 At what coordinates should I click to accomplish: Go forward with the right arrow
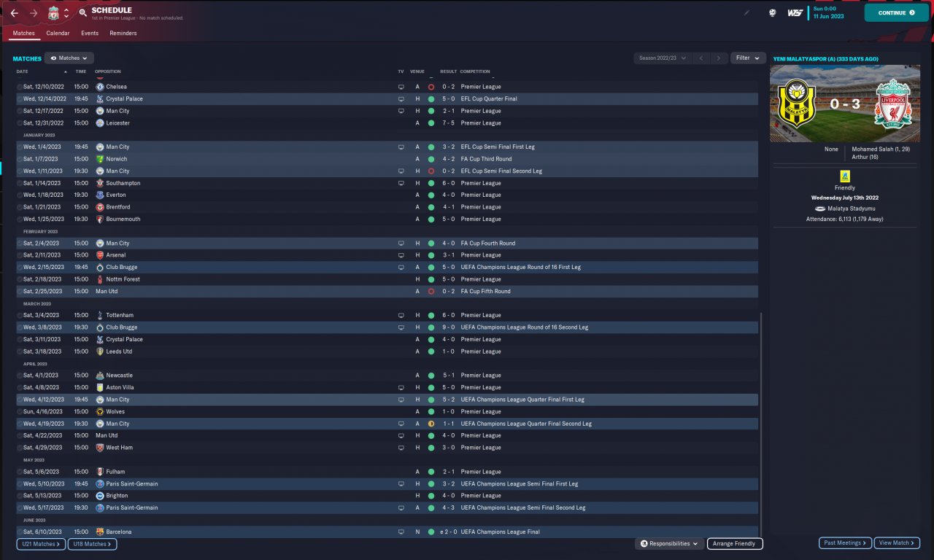click(34, 13)
